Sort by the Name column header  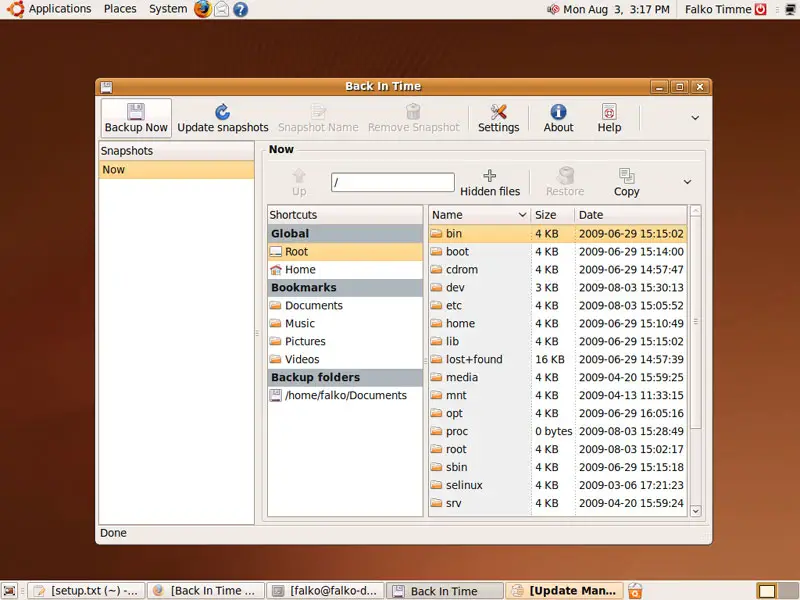479,215
